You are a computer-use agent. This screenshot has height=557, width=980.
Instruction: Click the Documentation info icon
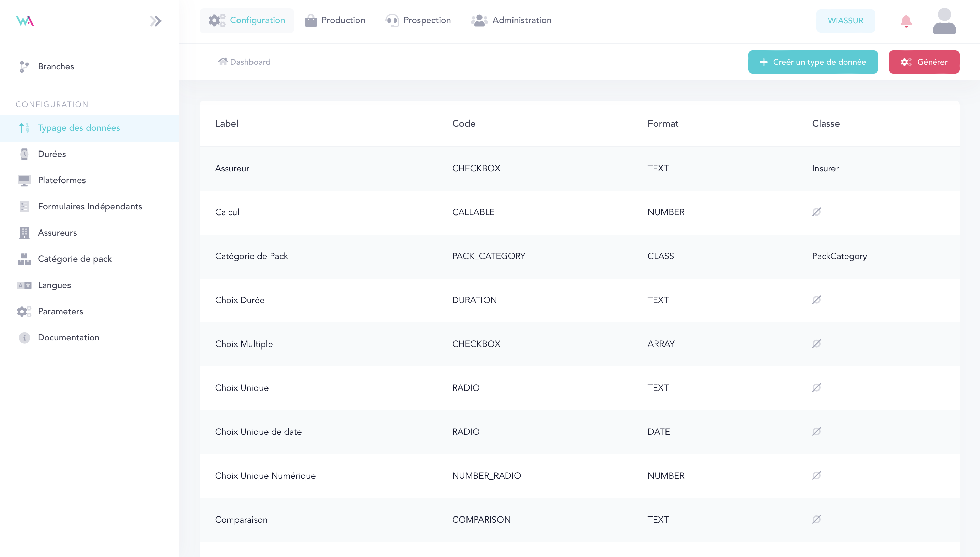point(24,338)
